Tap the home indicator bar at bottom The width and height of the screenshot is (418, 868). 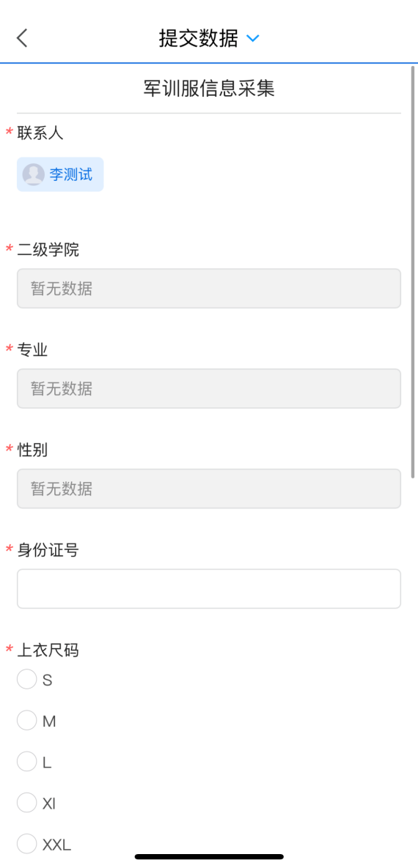(x=209, y=856)
